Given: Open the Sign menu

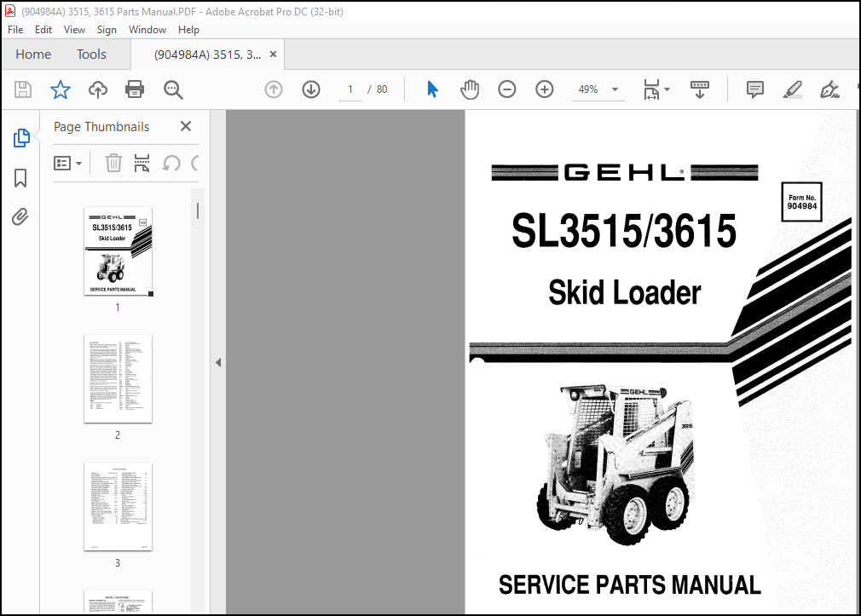Looking at the screenshot, I should (x=107, y=30).
